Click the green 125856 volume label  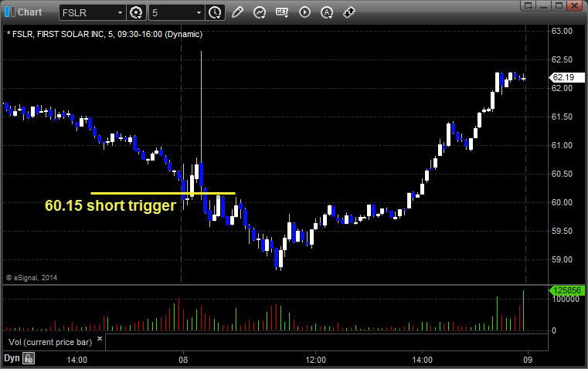point(566,290)
